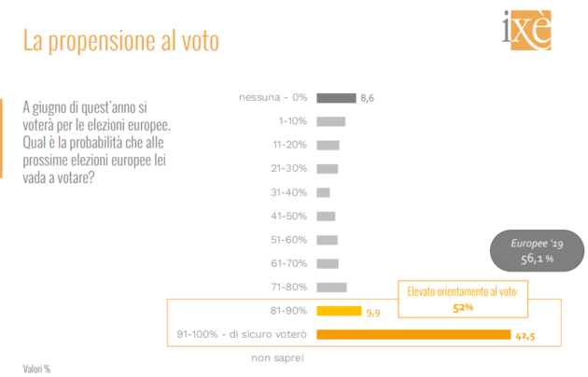
Task: Click the '91-100% - di sicuro voterò' label
Action: pyautogui.click(x=242, y=334)
